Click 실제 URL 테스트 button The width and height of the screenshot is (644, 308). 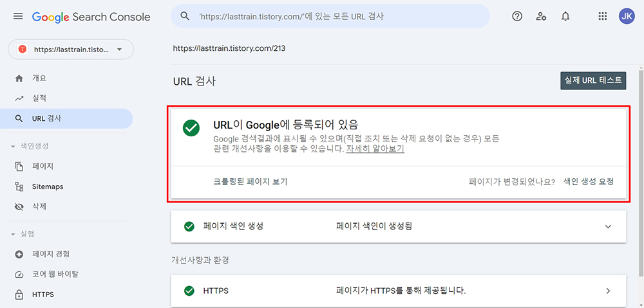point(593,81)
